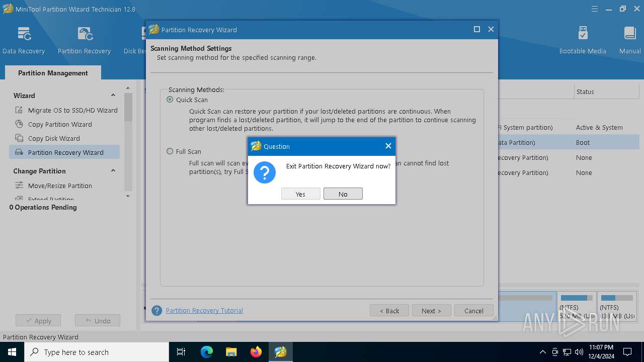
Task: Click No in the Question dialog
Action: click(343, 194)
